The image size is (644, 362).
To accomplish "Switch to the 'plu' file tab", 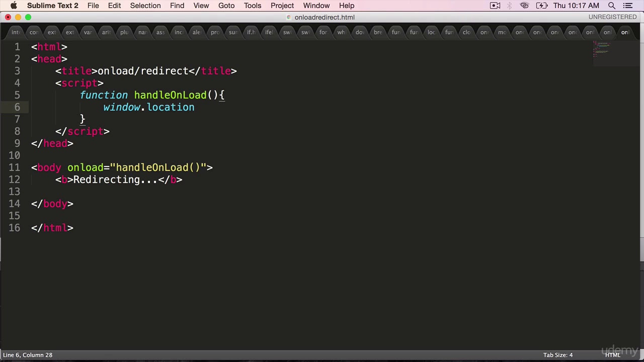I will pos(124,32).
